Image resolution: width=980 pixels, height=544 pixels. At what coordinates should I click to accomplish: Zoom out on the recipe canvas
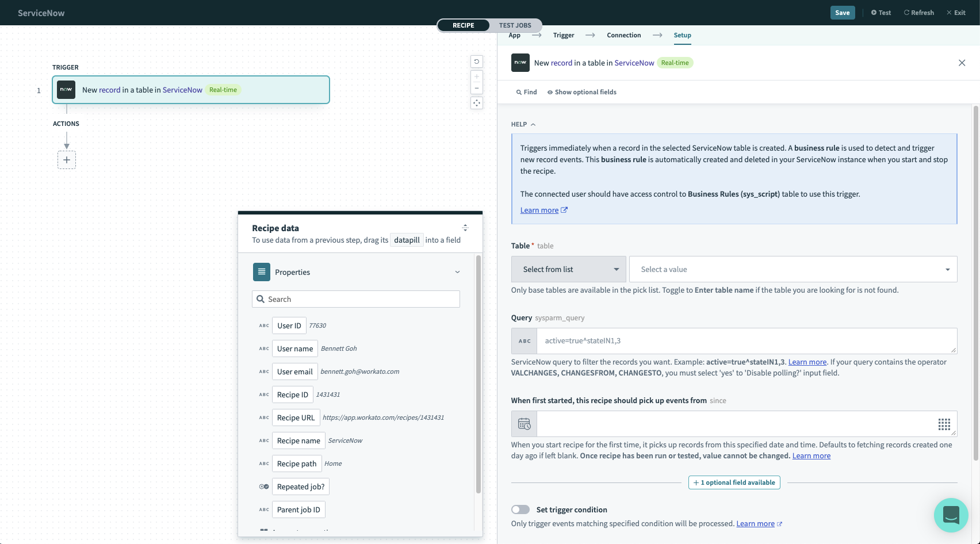(477, 88)
